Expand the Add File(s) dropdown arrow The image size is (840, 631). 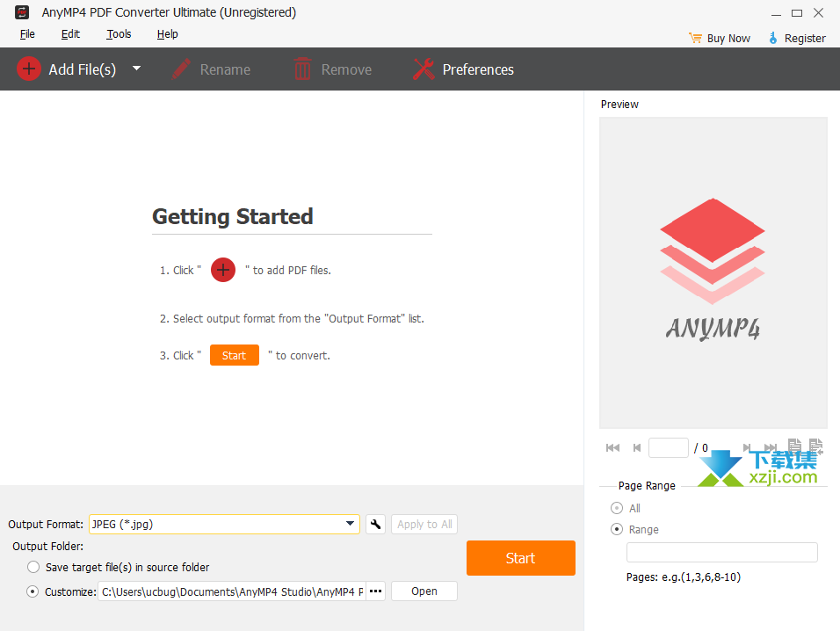coord(136,69)
